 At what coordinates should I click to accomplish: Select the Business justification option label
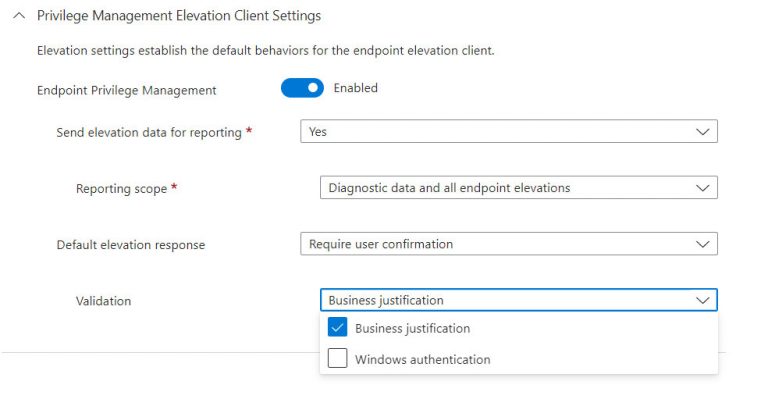point(412,328)
